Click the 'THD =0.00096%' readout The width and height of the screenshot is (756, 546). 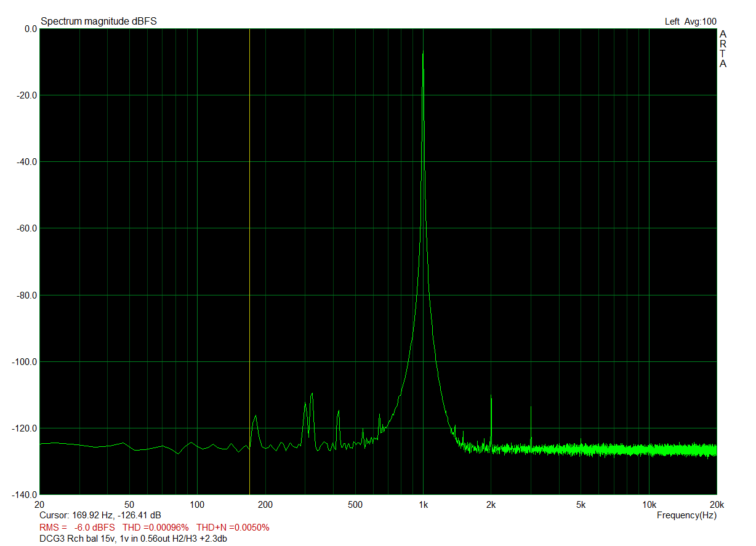click(156, 528)
